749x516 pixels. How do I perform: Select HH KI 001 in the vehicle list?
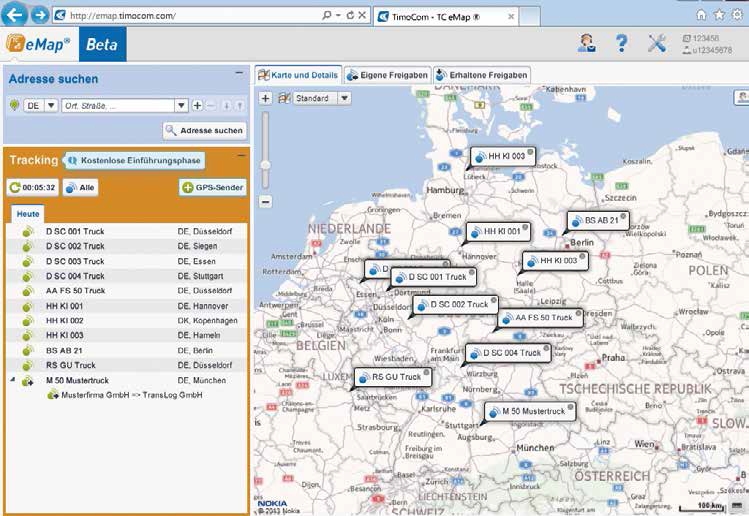127,306
